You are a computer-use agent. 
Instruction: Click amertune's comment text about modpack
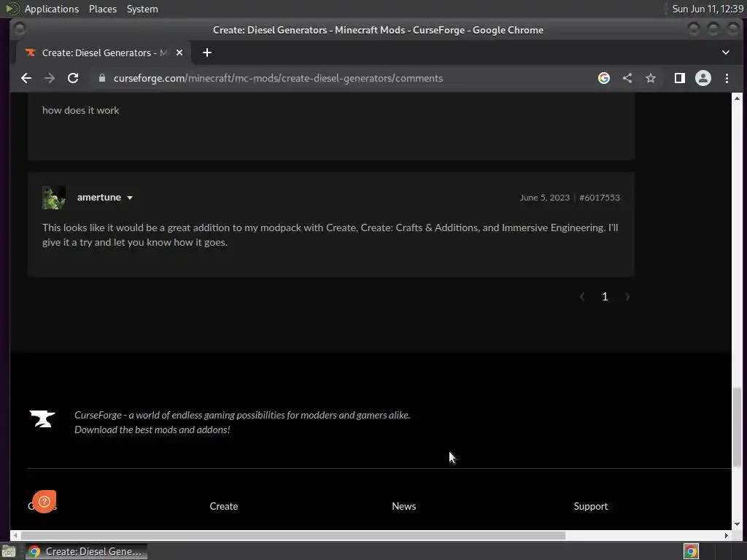click(330, 235)
